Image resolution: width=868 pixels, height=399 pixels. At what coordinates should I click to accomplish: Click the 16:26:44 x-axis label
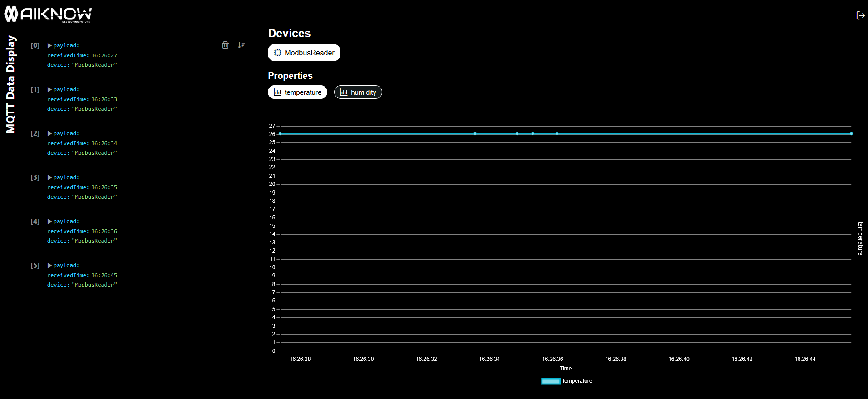805,359
